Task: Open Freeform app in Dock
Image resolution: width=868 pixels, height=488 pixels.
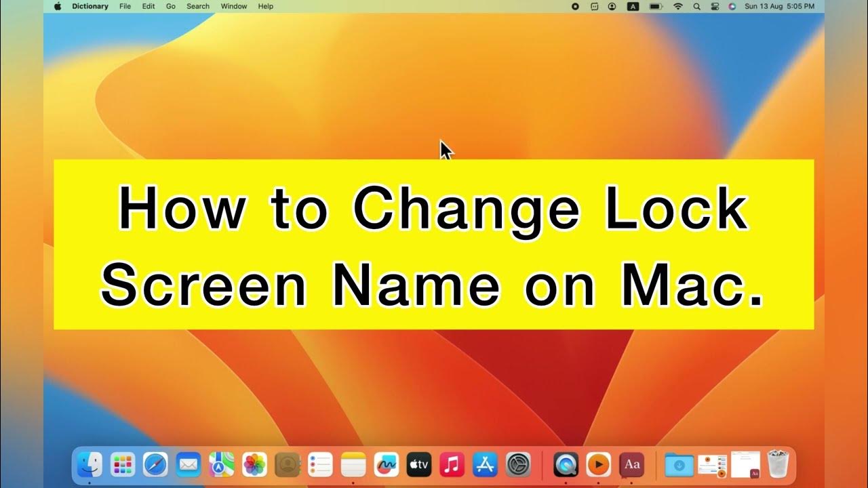Action: (x=387, y=464)
